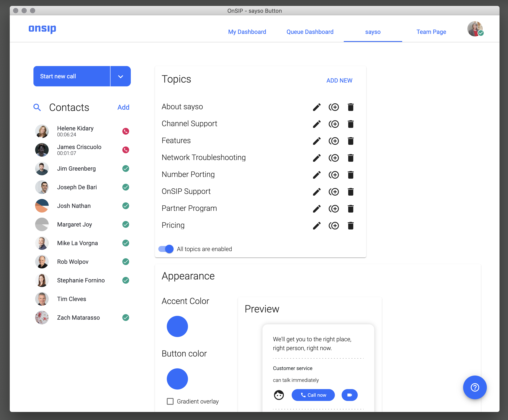
Task: Add subtopic to About sayso
Action: pyautogui.click(x=334, y=107)
